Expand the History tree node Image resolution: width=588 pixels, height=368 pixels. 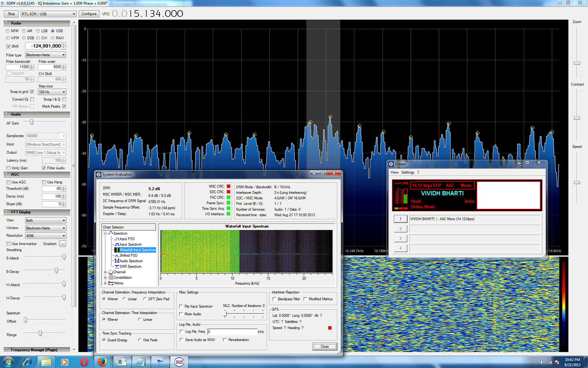point(105,283)
